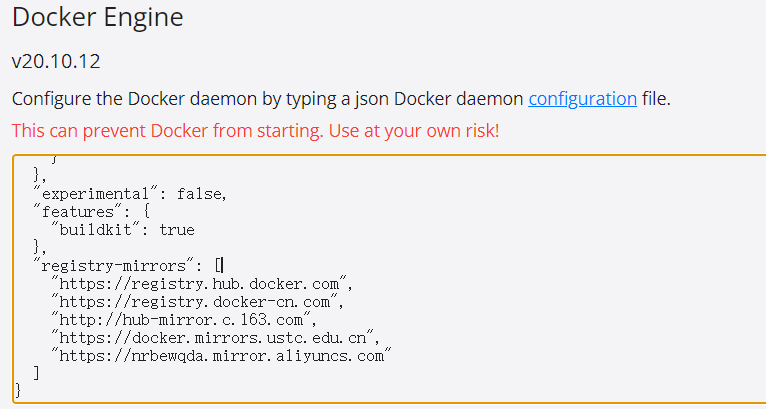This screenshot has height=409, width=766.
Task: Click the v20.10.12 version text
Action: pyautogui.click(x=56, y=61)
